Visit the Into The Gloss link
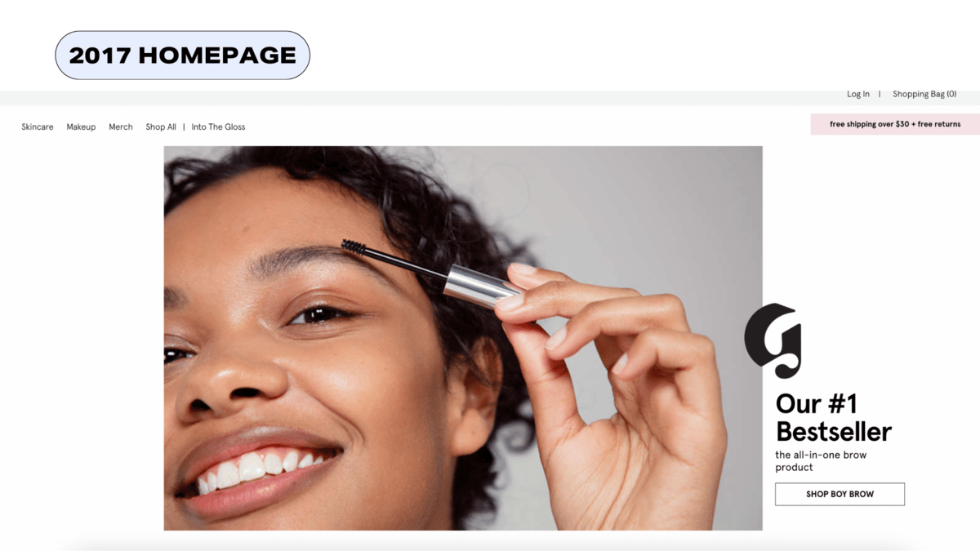 tap(218, 127)
